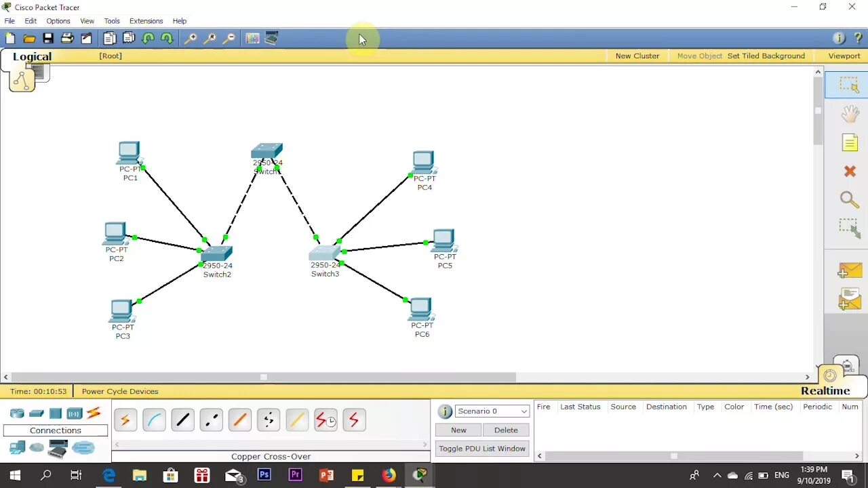Print the workspace using the printer icon

(67, 39)
